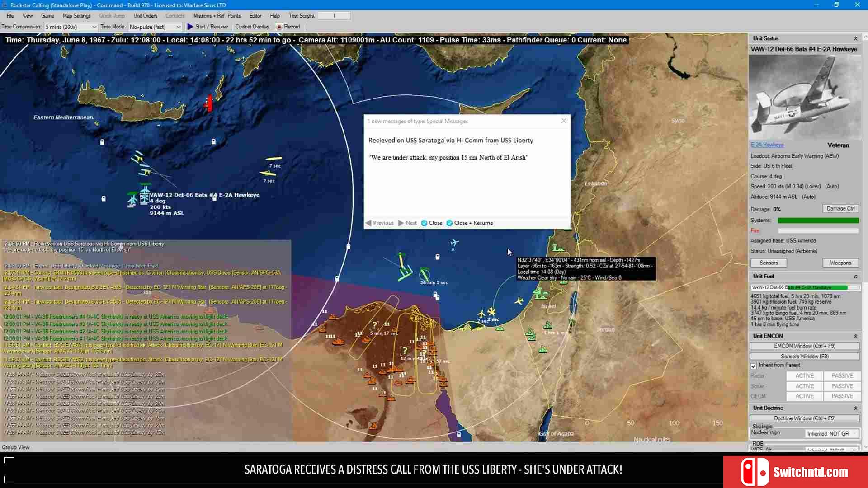Viewport: 868px width, 488px height.
Task: Open the File menu
Action: (10, 15)
